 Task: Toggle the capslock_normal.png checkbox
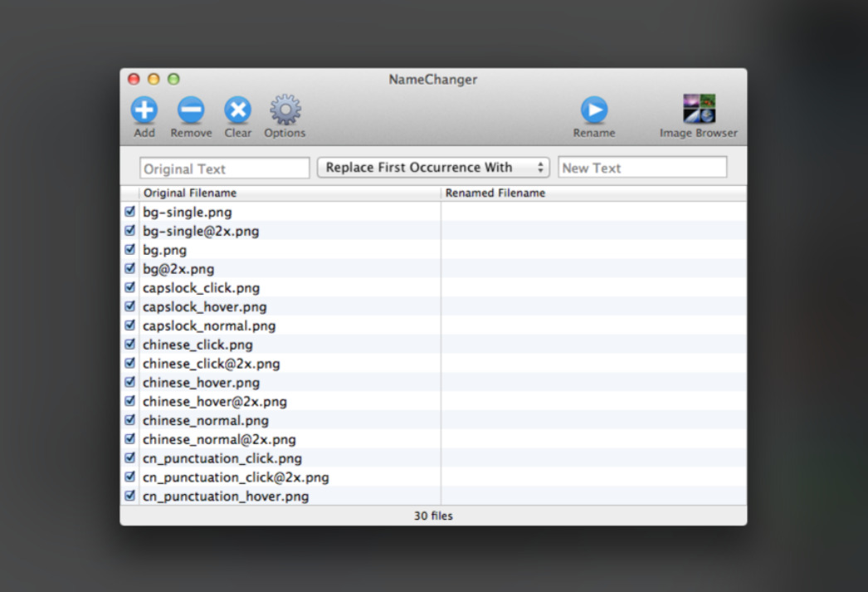(x=130, y=325)
